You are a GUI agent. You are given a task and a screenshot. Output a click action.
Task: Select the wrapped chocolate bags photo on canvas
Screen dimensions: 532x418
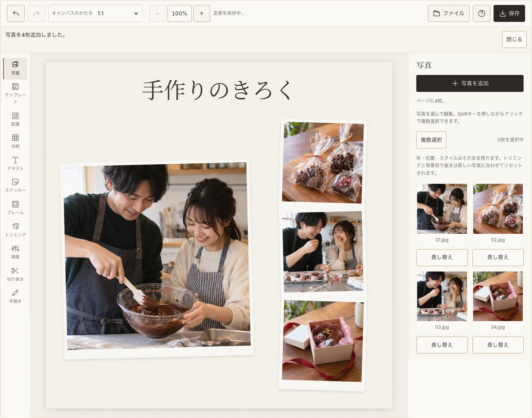point(323,163)
